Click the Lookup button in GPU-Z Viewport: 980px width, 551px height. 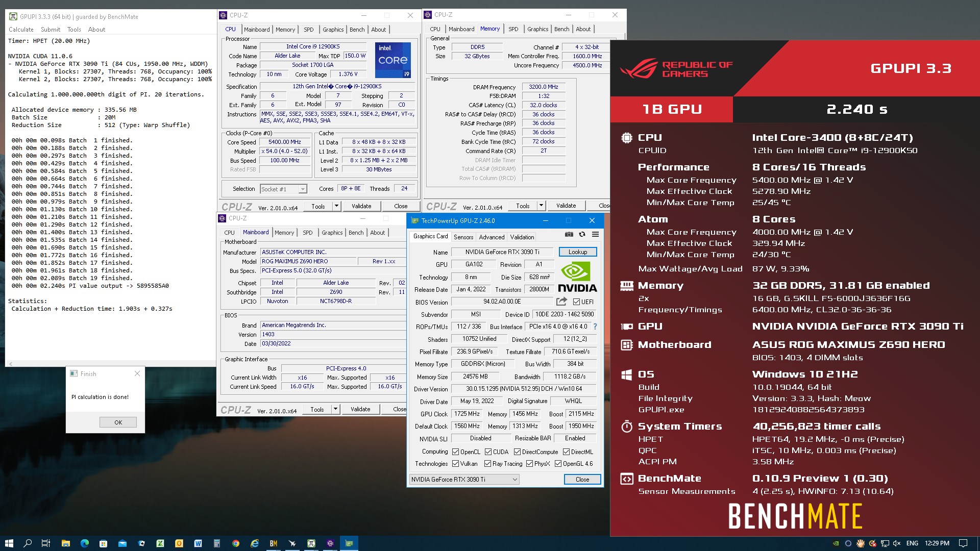click(x=578, y=252)
